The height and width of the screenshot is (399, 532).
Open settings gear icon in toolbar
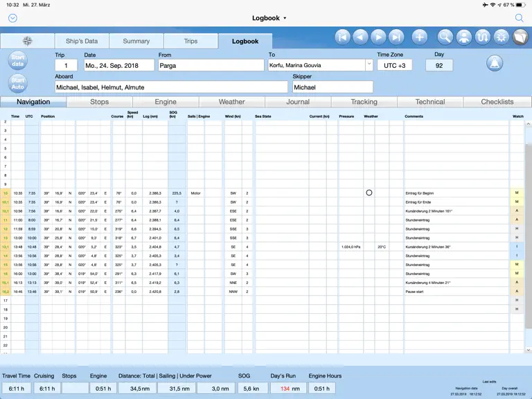coord(501,37)
